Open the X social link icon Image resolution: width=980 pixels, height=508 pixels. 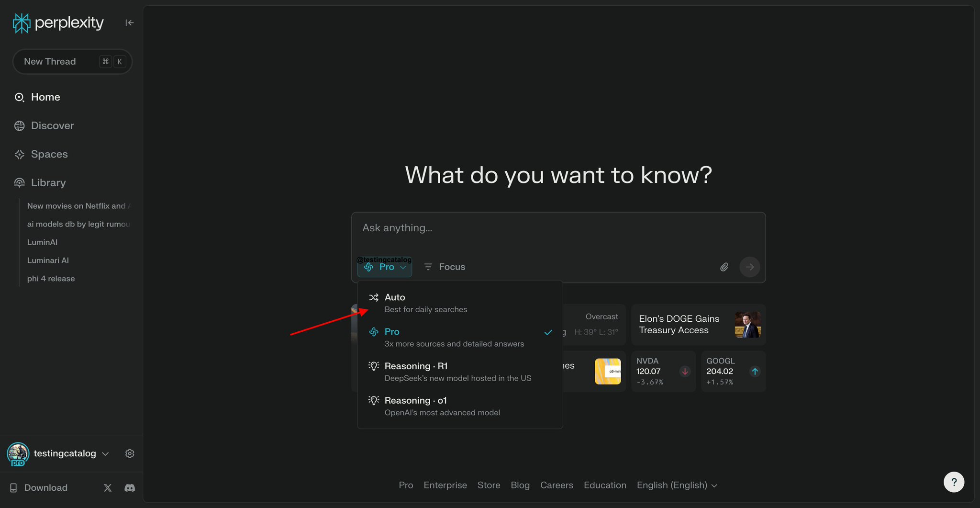pos(108,488)
